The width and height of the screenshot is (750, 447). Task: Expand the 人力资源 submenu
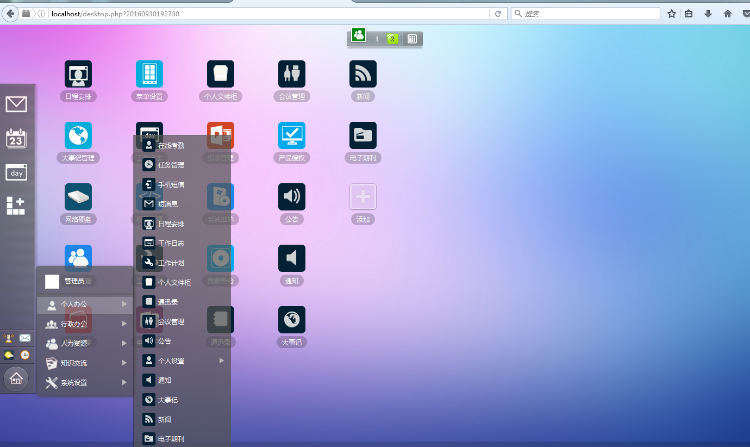[x=84, y=343]
